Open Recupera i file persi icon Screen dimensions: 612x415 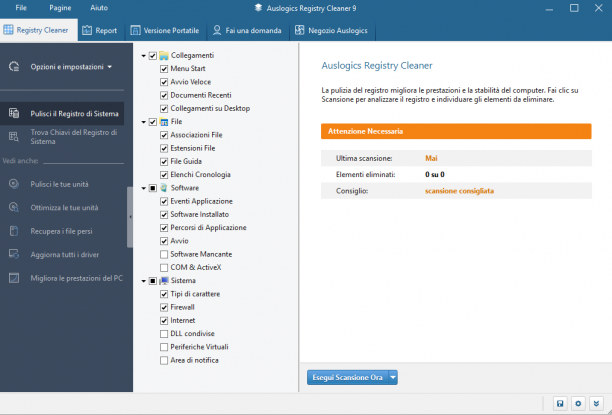[14, 231]
